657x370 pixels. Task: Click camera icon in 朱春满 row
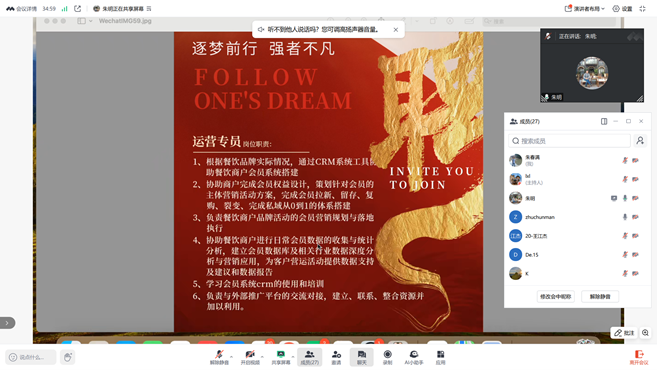[636, 160]
